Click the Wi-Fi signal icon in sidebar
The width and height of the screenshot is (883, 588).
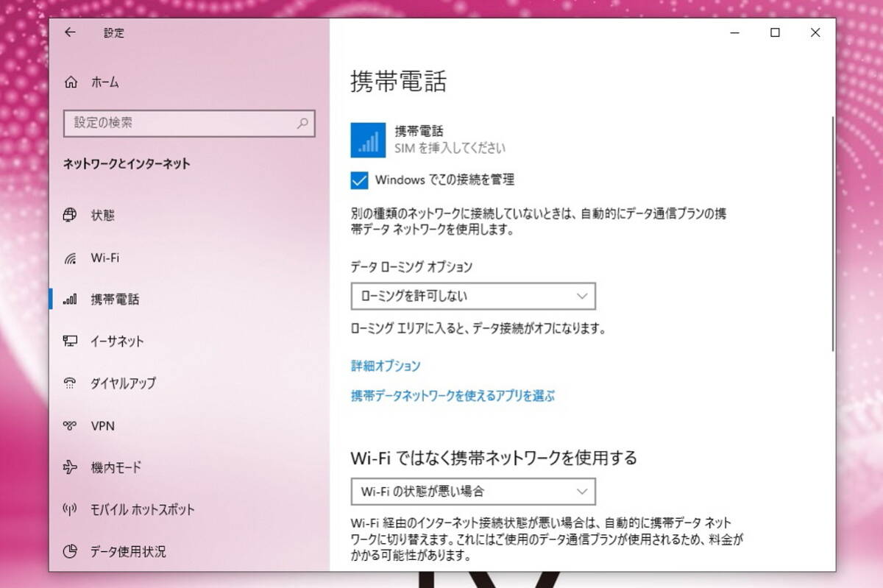coord(71,258)
